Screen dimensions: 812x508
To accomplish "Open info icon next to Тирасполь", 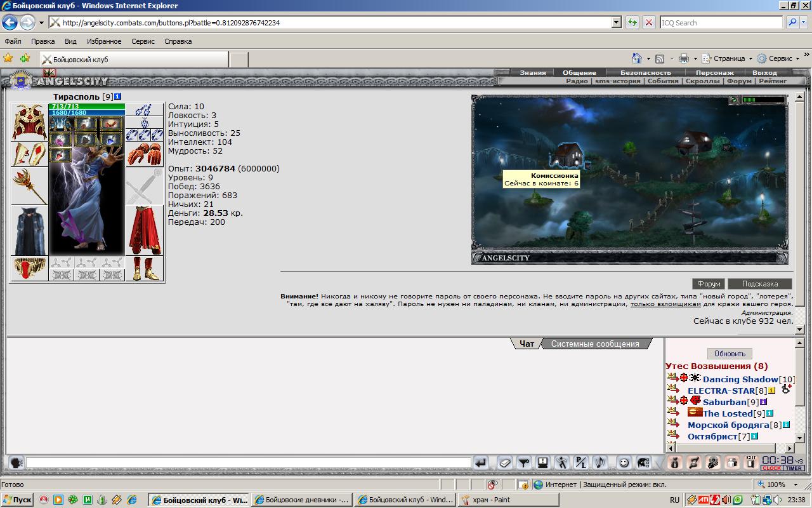I will pos(118,97).
